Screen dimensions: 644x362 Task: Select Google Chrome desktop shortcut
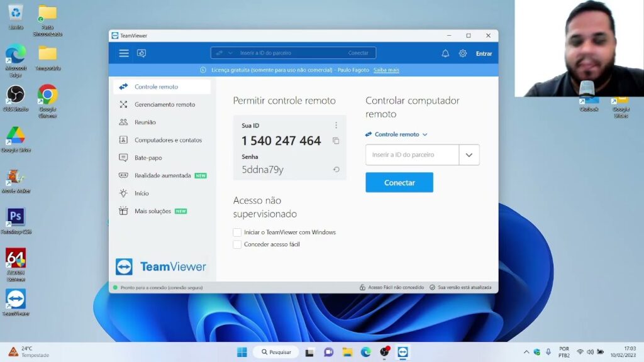pos(48,102)
